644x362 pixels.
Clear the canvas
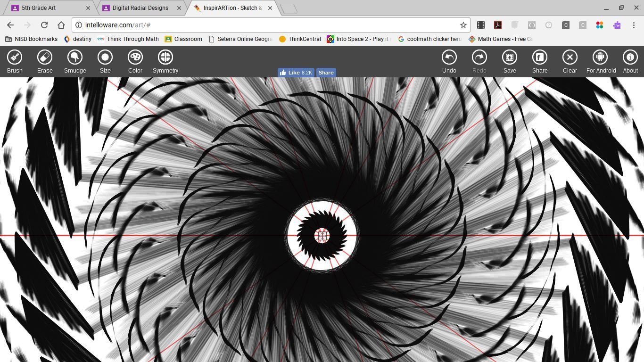coord(570,62)
